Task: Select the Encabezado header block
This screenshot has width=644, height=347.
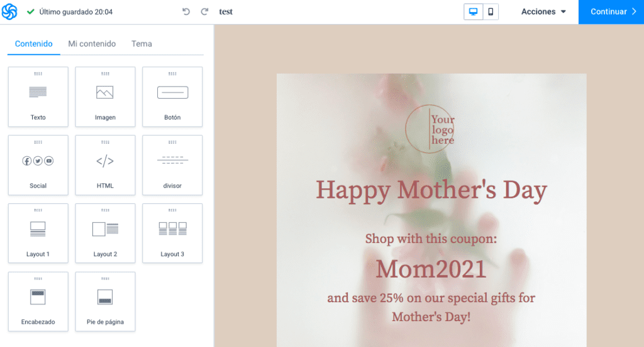Action: tap(38, 302)
